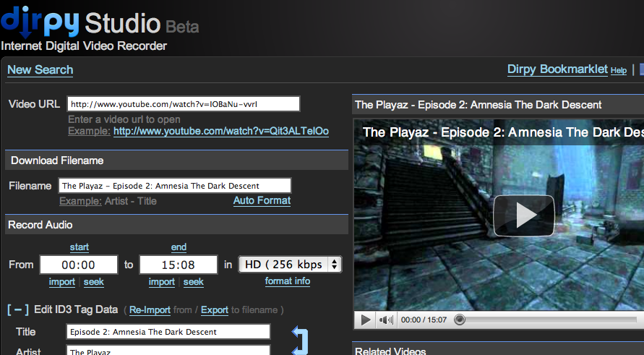This screenshot has height=355, width=644.
Task: Import start time from player
Action: (62, 282)
